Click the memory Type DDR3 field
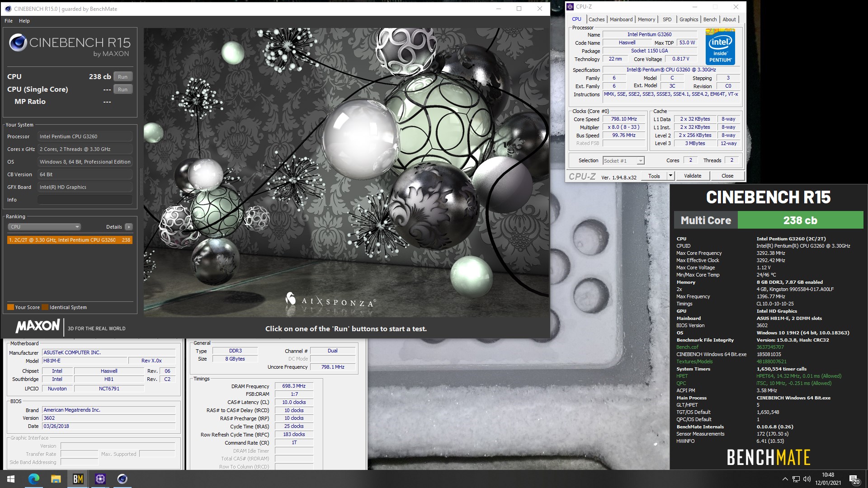Image resolution: width=868 pixels, height=488 pixels. (235, 351)
